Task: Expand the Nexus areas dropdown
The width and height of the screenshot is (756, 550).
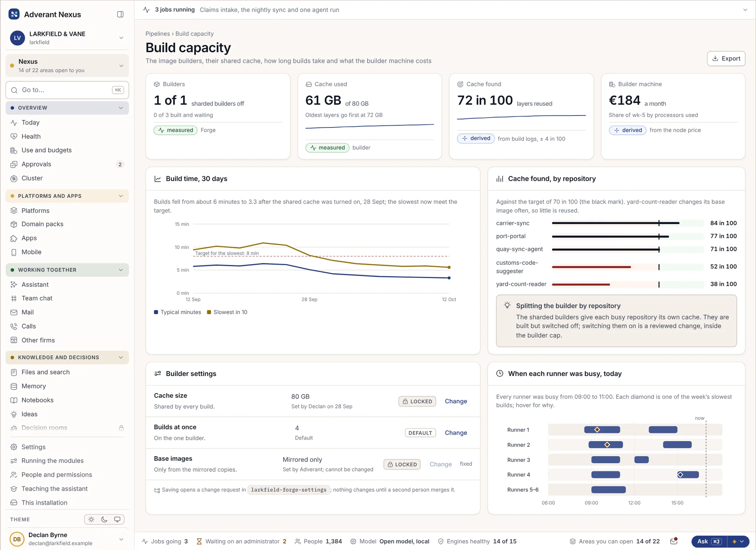Action: point(67,65)
